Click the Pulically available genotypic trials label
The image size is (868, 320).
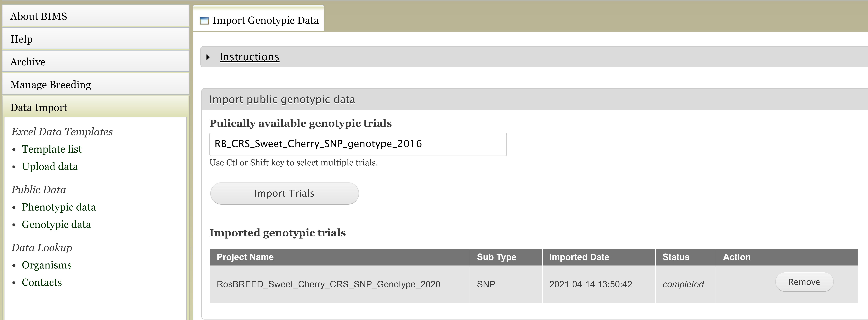coord(301,123)
